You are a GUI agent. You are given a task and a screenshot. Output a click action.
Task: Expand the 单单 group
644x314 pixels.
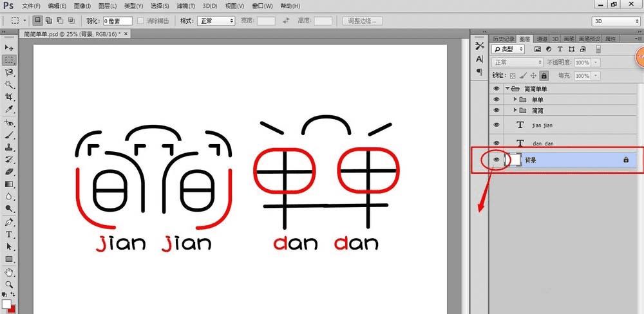(515, 99)
